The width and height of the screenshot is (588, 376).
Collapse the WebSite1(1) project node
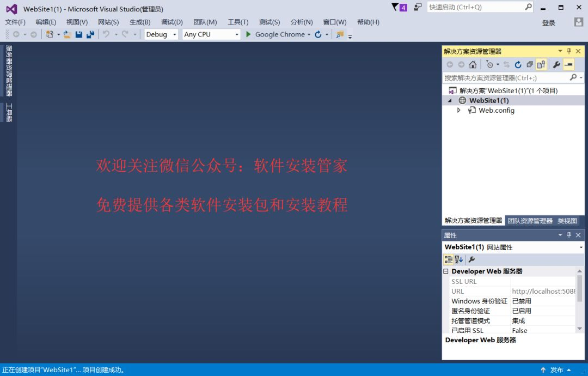click(450, 101)
